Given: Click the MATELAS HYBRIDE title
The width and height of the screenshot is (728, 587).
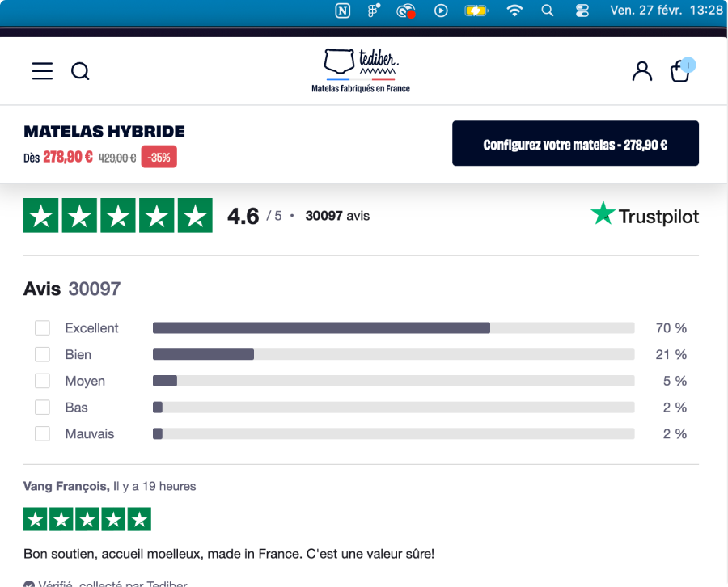Looking at the screenshot, I should 104,131.
